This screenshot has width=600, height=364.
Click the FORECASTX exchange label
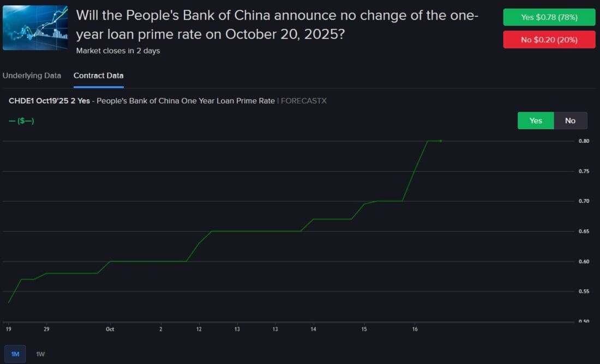pyautogui.click(x=304, y=101)
